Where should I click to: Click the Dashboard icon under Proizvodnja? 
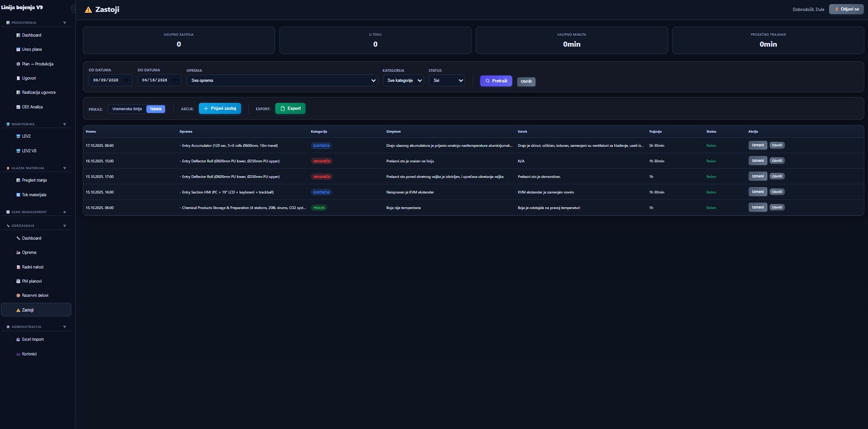18,35
